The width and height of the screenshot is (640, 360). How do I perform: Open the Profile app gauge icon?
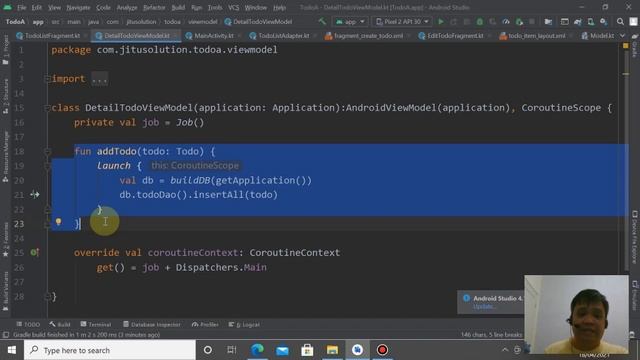pos(506,21)
